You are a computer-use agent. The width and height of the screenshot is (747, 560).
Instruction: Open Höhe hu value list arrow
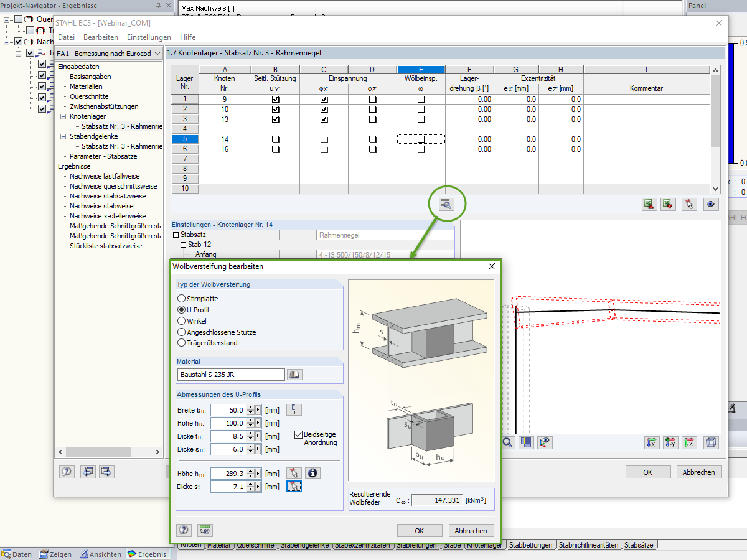[259, 423]
